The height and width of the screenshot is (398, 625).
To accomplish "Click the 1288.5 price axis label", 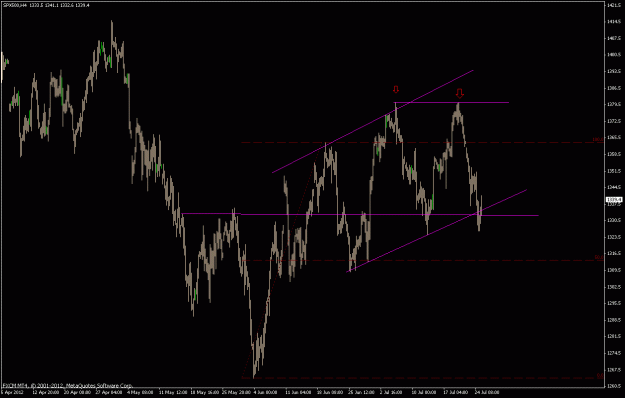I will (613, 320).
